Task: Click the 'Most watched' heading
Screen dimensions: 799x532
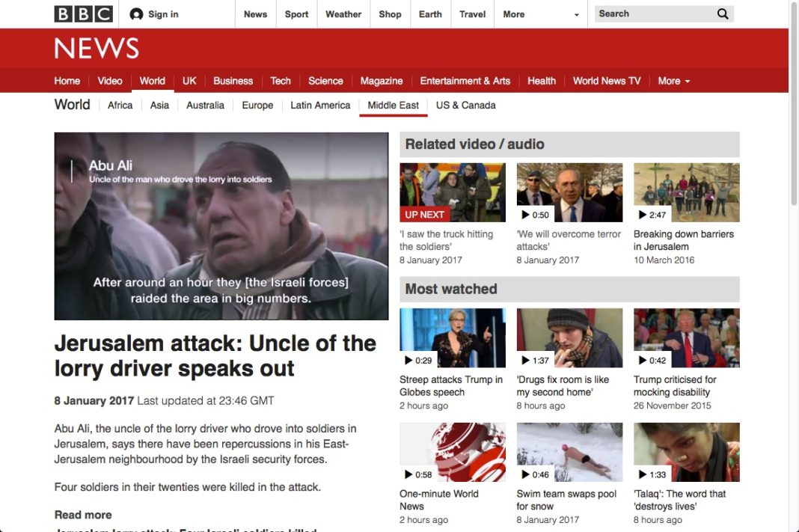Action: pos(451,289)
